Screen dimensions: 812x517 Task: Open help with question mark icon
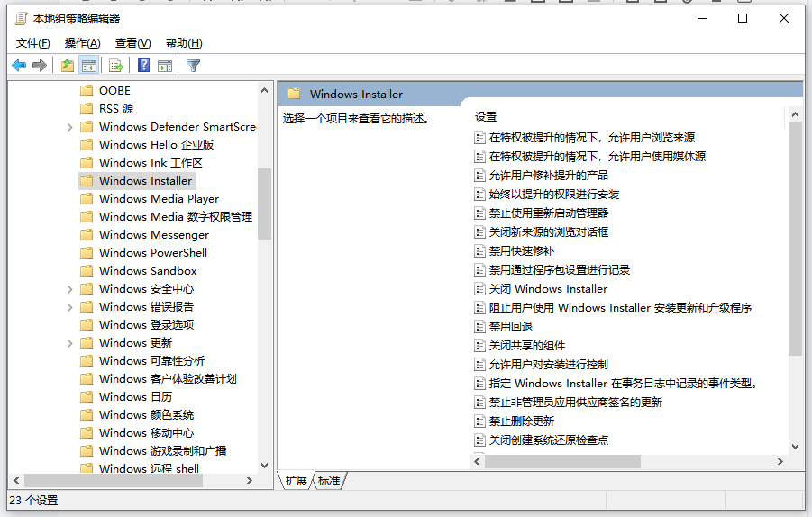click(x=144, y=65)
